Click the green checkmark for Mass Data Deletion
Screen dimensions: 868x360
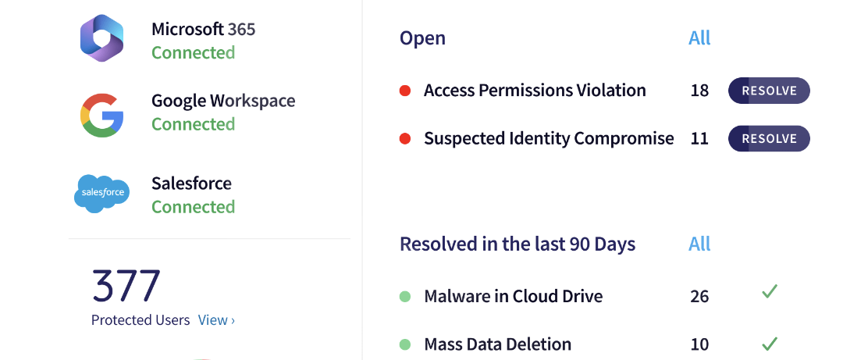(770, 344)
